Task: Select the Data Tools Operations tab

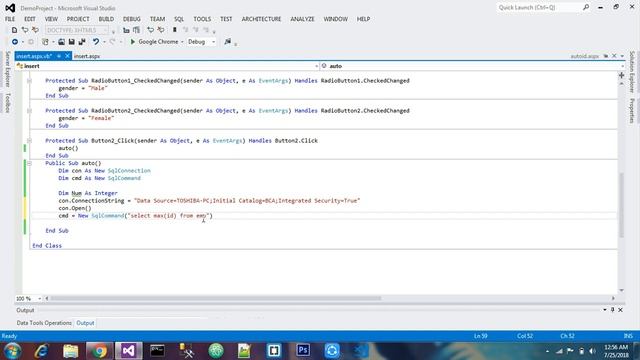Action: [44, 323]
